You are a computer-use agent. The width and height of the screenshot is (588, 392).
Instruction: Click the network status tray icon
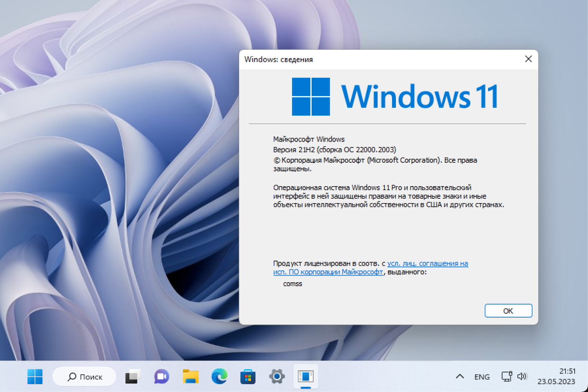coord(507,377)
